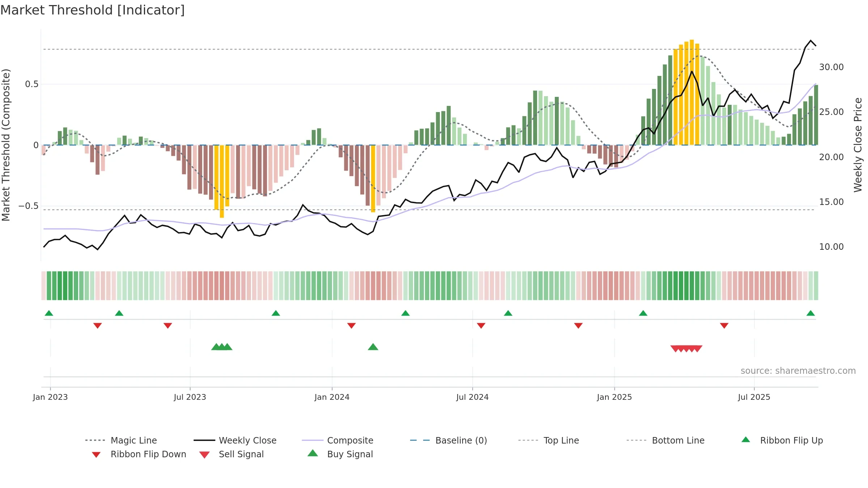Toggle the Ribbon Flip Down legend entry

(x=139, y=454)
